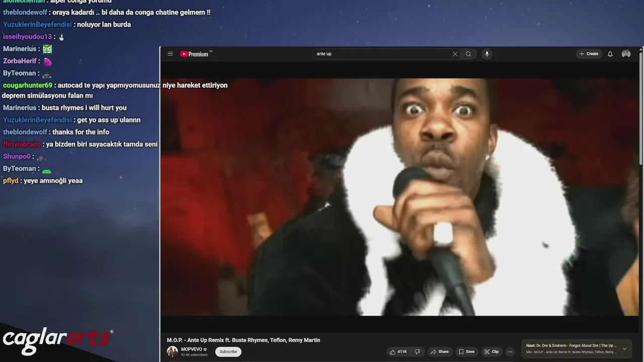
Task: Save the video to a playlist
Action: [466, 351]
